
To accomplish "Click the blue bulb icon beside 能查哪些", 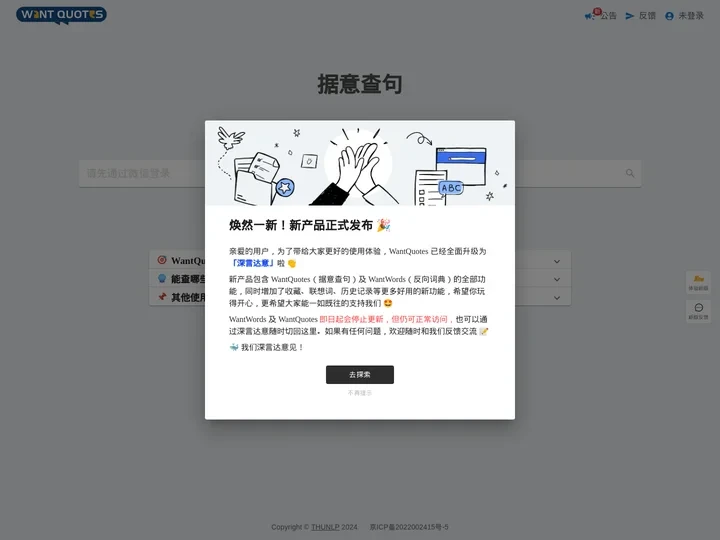I will click(162, 278).
